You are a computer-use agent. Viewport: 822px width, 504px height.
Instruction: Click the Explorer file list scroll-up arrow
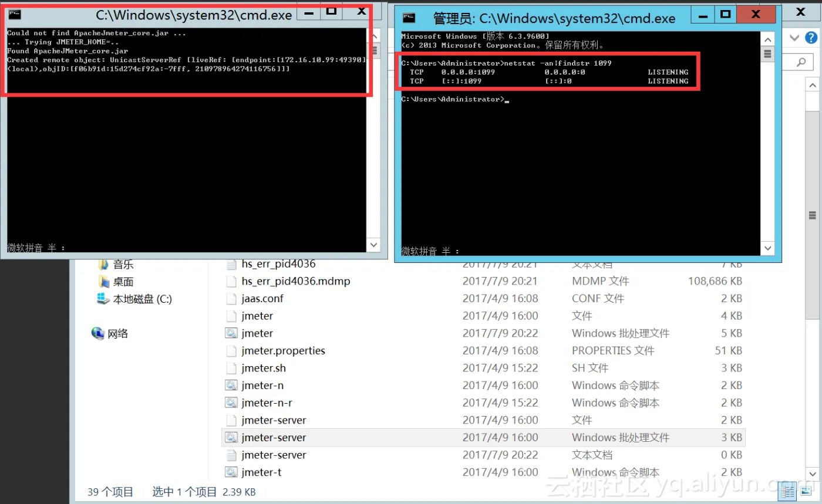click(x=812, y=85)
